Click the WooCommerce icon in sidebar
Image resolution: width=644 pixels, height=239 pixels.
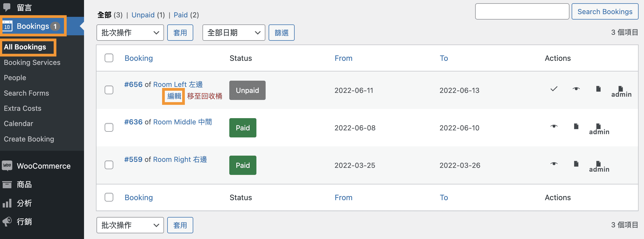click(7, 166)
